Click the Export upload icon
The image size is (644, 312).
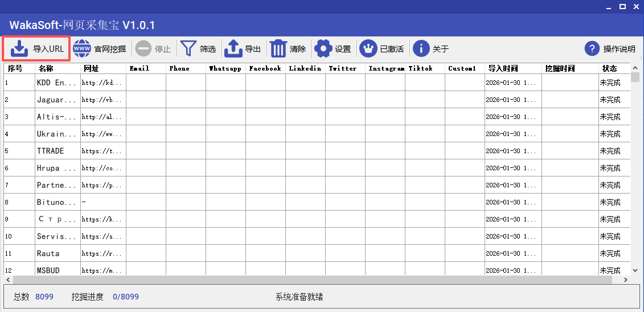coord(233,49)
